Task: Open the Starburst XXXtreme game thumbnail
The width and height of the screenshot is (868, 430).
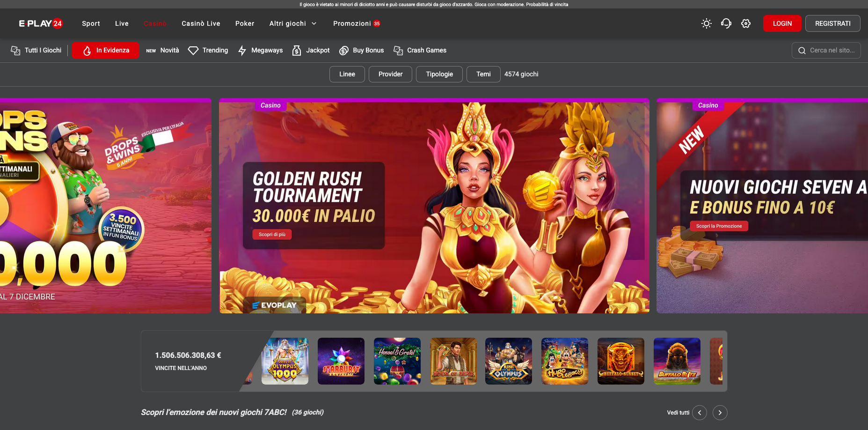Action: 341,361
